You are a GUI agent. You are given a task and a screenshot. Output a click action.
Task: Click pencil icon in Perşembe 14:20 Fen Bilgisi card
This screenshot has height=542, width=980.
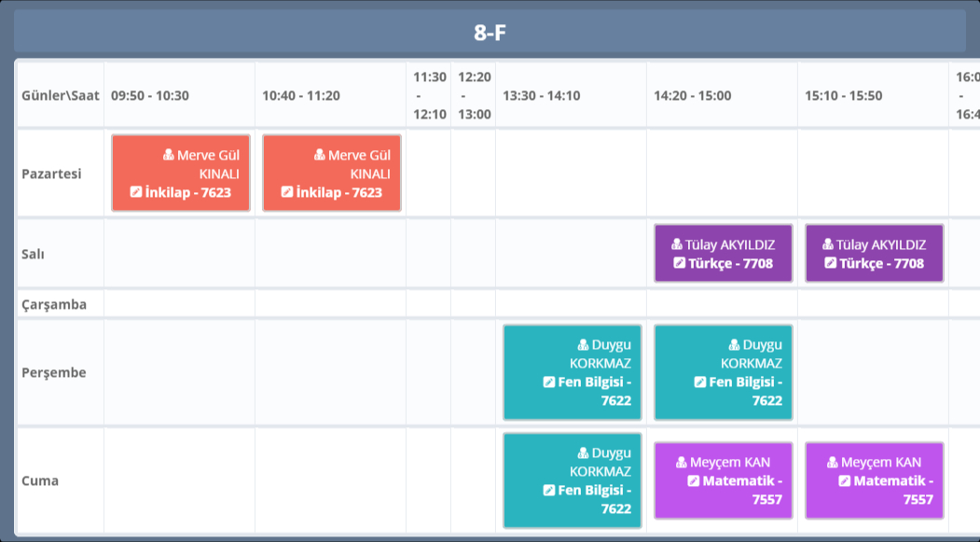tap(699, 382)
